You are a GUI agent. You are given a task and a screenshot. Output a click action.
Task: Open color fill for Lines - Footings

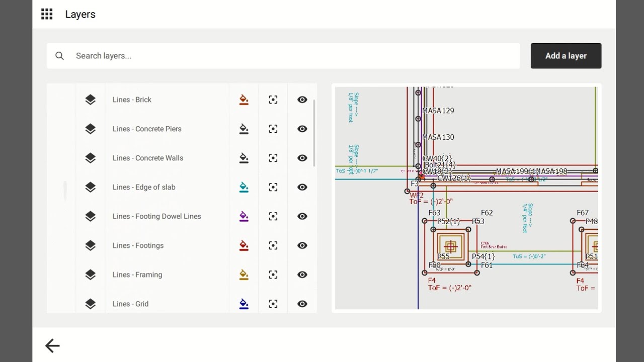244,245
